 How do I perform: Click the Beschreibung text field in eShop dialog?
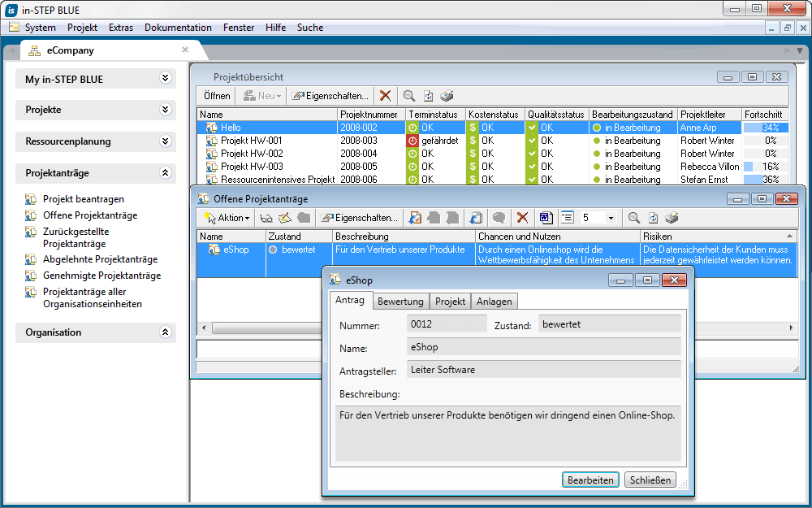(508, 433)
